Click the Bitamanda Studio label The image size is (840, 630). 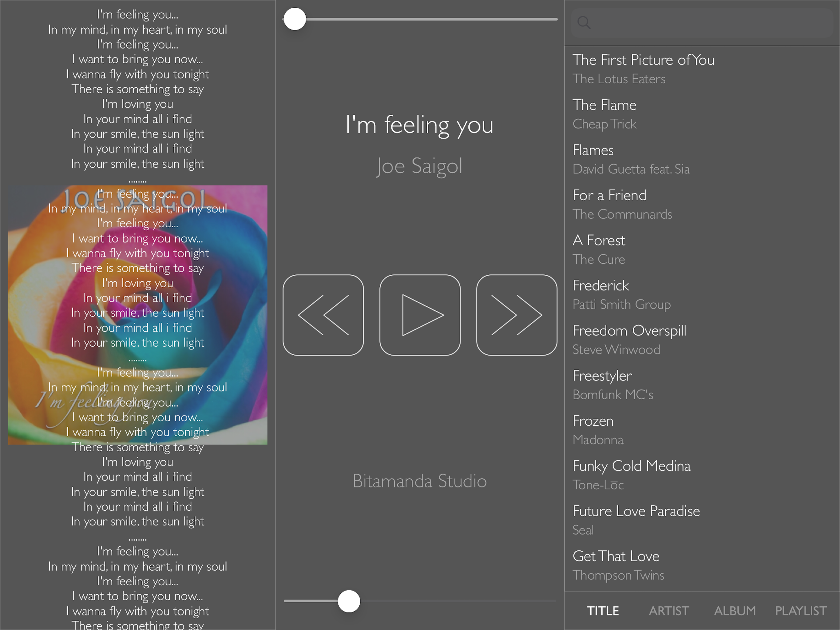pos(419,481)
